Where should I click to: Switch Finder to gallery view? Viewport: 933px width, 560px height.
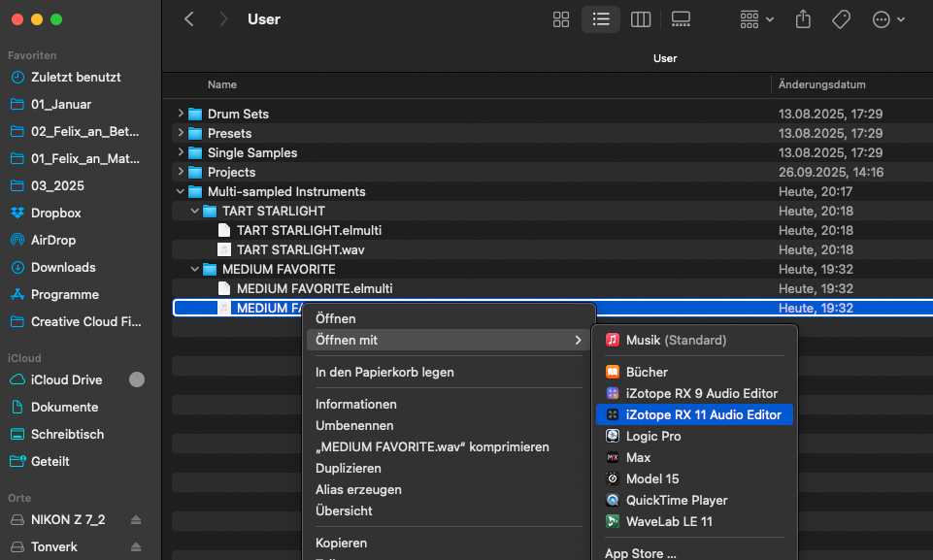(680, 19)
